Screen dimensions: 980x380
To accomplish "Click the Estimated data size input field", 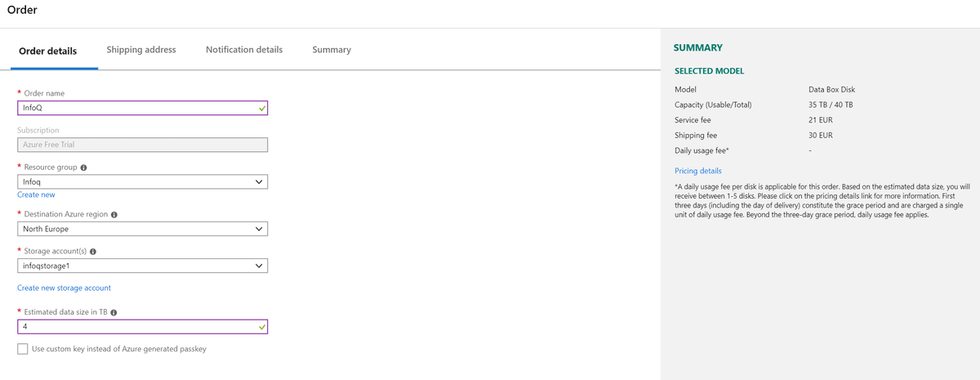I will [x=142, y=326].
